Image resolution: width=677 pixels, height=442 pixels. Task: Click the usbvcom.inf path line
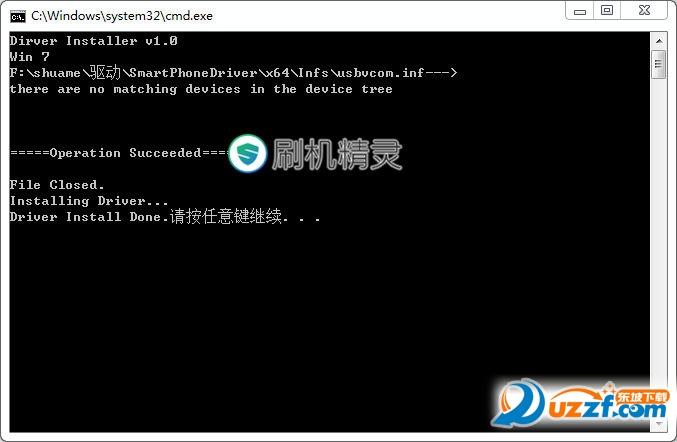pos(233,73)
